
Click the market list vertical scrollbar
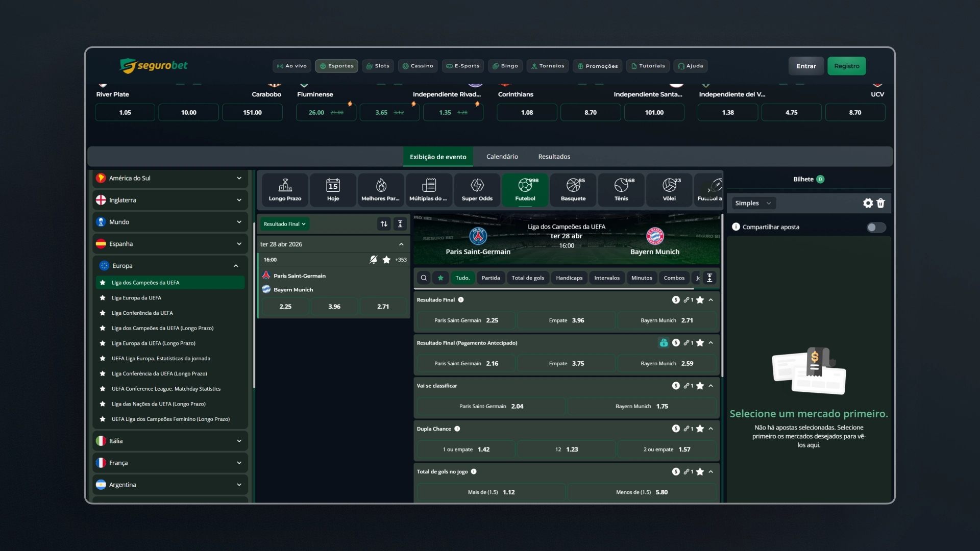[x=722, y=296]
